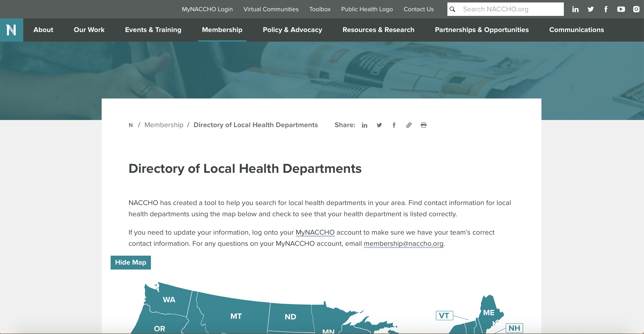Select the Membership navigation tab
The image size is (644, 334).
pos(222,30)
